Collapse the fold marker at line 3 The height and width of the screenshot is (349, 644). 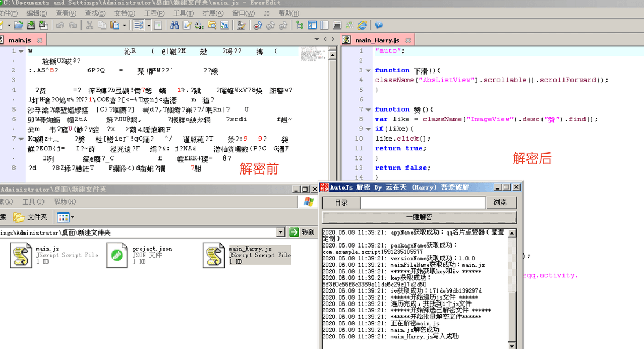point(369,70)
